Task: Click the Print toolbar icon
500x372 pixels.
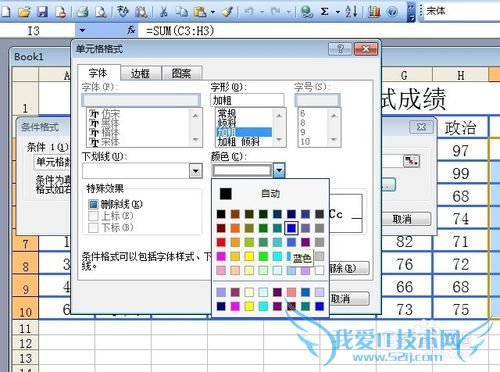Action: point(82,12)
